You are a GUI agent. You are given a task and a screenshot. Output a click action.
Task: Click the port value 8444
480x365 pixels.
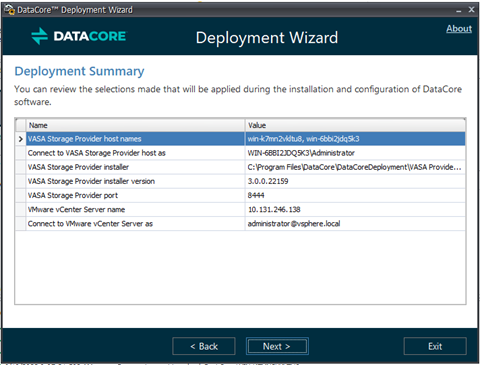pyautogui.click(x=256, y=195)
